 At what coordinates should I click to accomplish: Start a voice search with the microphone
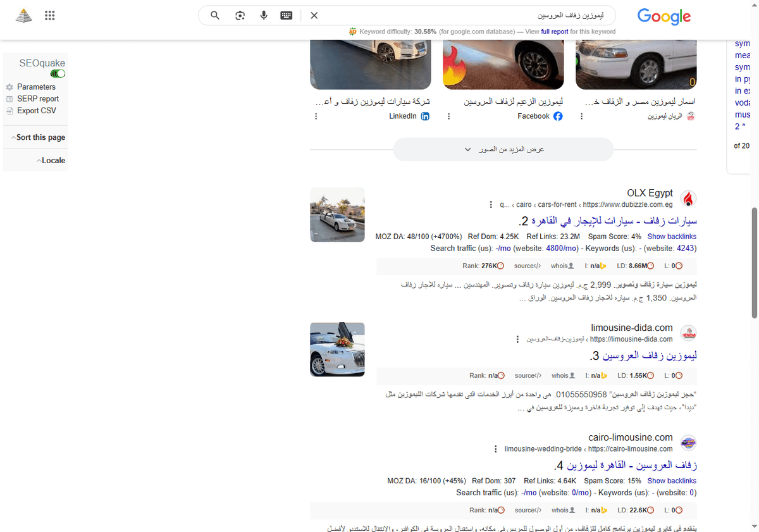coord(264,15)
